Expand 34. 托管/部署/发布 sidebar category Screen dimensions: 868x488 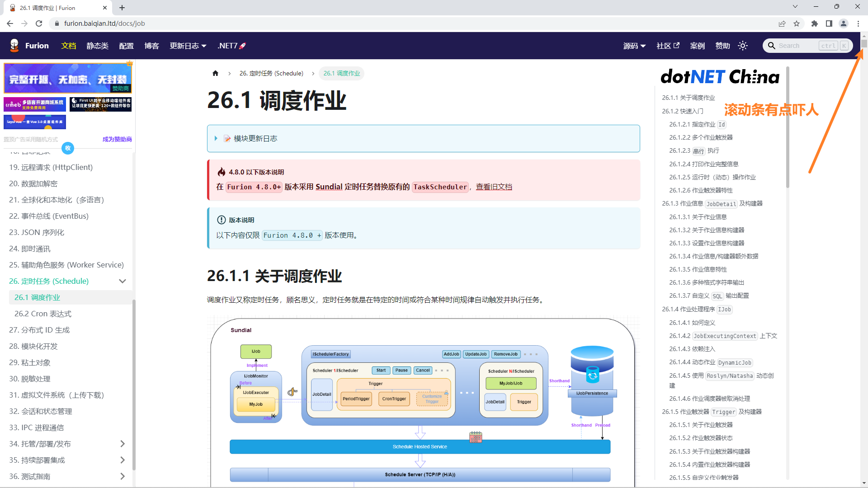(x=122, y=444)
